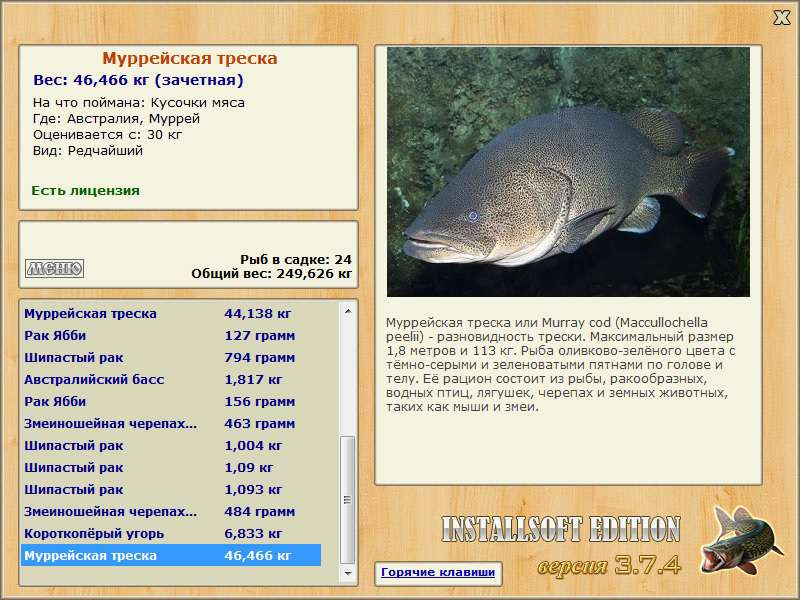Open the Горячие клавиши link
Viewport: 800px width, 600px height.
coord(438,572)
